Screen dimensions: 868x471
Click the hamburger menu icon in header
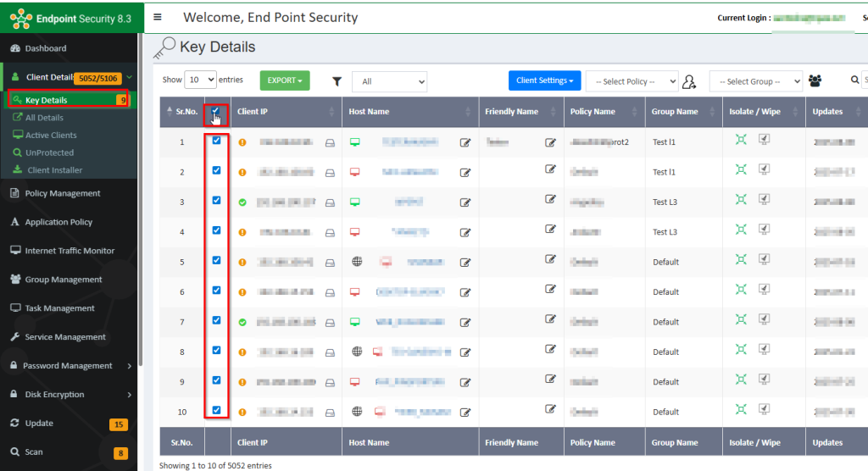[x=159, y=17]
